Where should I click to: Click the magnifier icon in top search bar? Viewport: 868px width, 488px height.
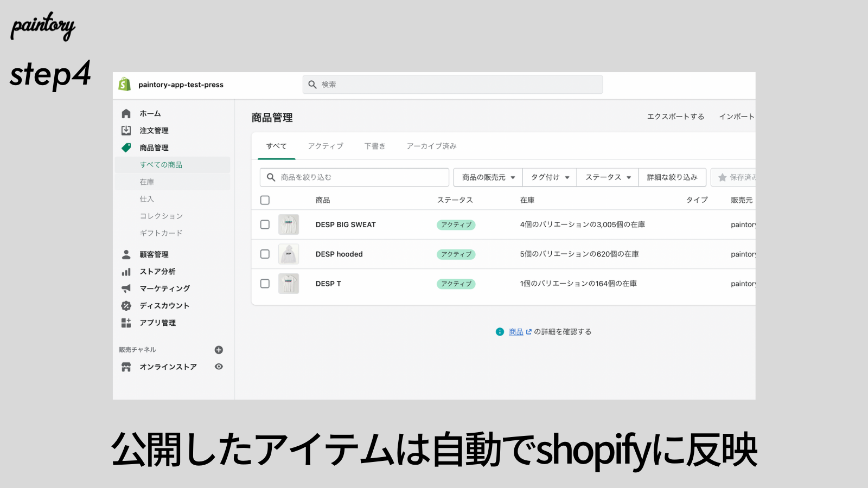coord(312,85)
